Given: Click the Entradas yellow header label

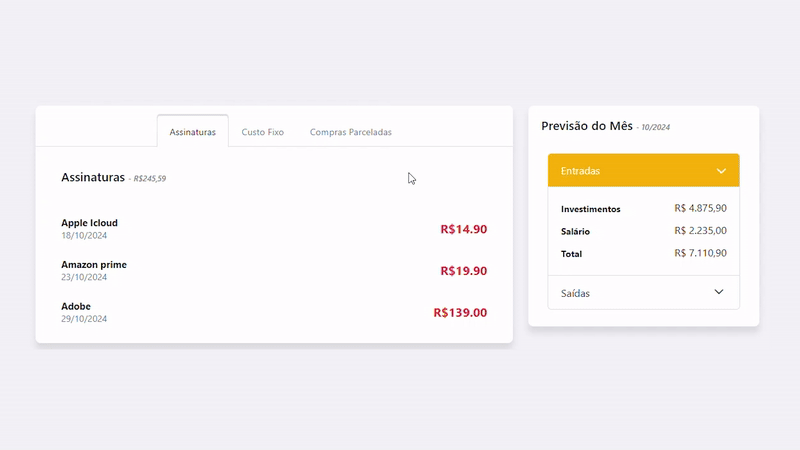Looking at the screenshot, I should [580, 171].
